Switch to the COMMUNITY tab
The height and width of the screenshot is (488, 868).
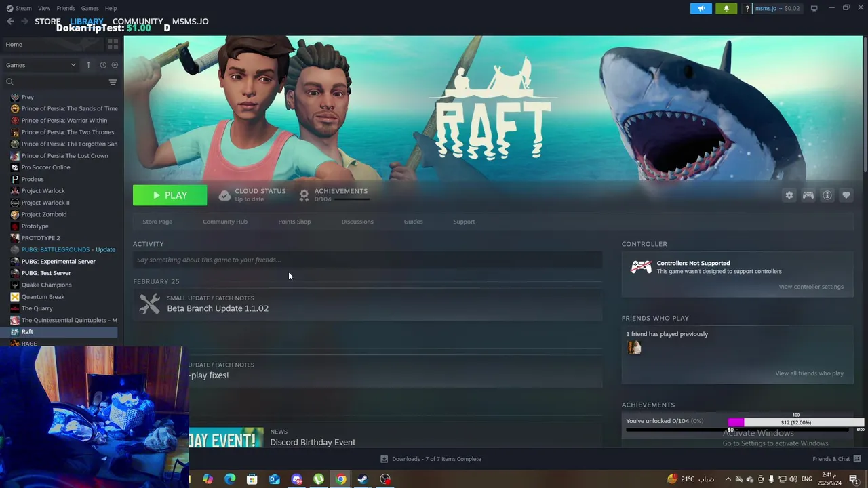click(x=138, y=22)
